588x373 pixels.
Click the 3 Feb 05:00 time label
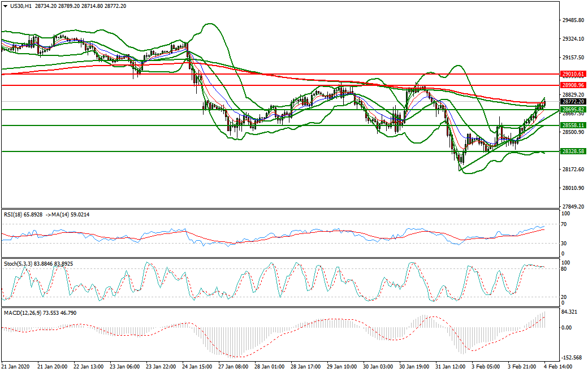click(485, 367)
